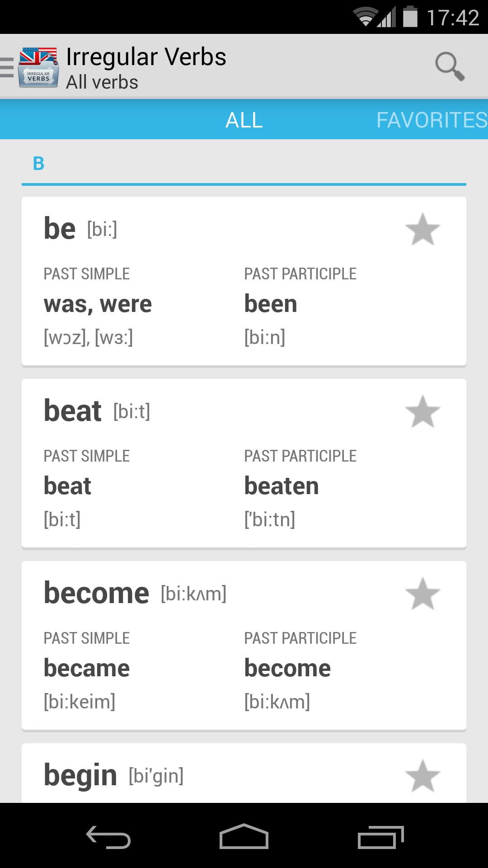Tap past simple 'was, were'
488x868 pixels.
click(98, 304)
